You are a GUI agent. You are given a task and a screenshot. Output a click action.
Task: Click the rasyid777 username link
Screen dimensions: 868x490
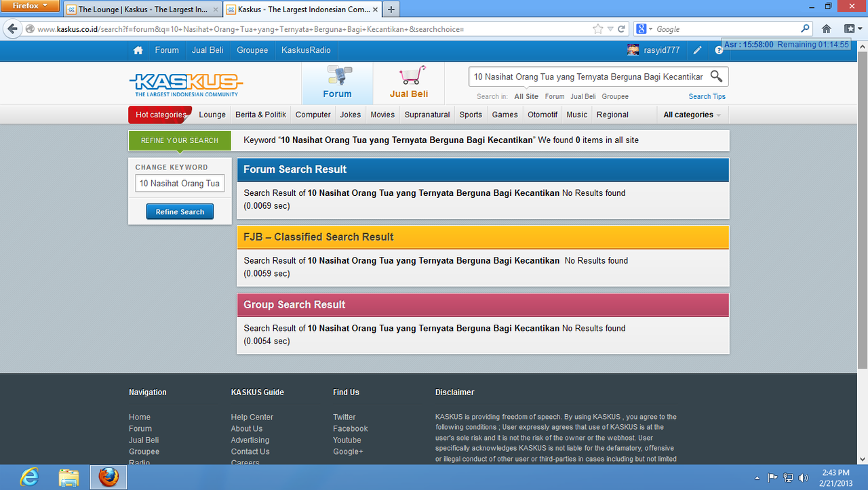662,50
